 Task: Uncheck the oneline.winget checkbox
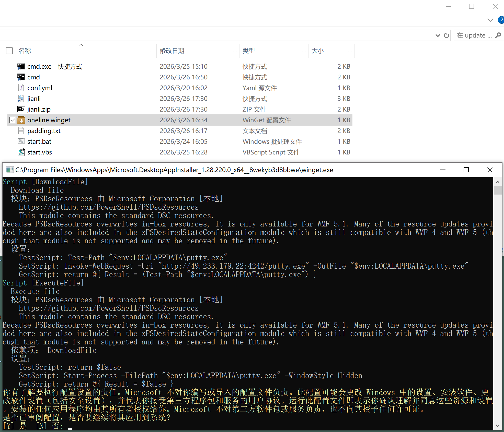[13, 120]
